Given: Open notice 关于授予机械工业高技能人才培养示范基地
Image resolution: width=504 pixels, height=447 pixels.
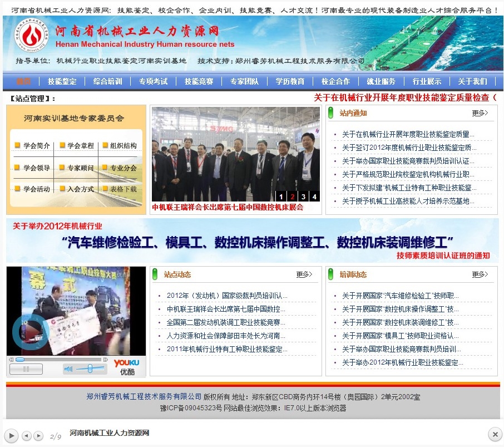Looking at the screenshot, I should point(408,202).
